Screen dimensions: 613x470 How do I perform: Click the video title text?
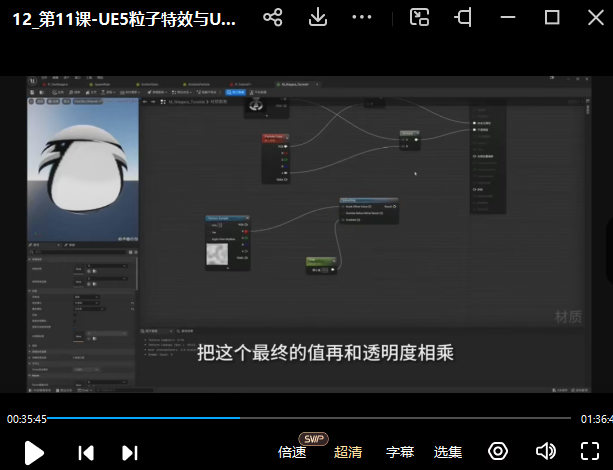pyautogui.click(x=125, y=19)
